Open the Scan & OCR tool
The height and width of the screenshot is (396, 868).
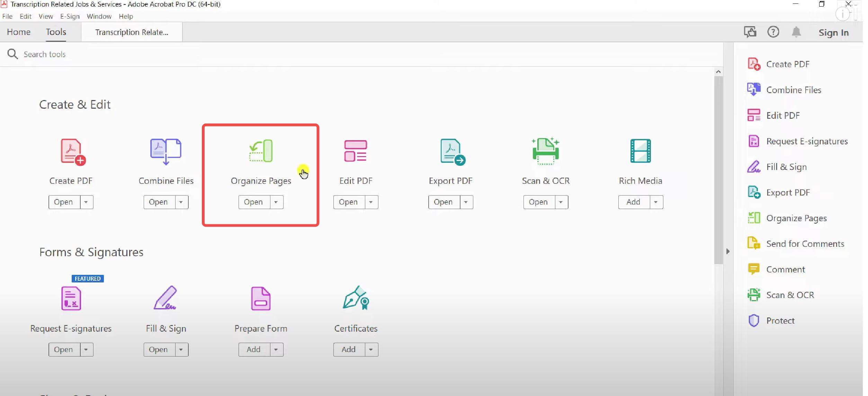coord(538,202)
